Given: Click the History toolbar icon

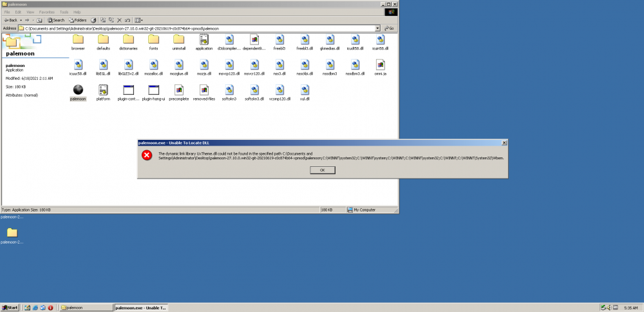Looking at the screenshot, I should pos(94,20).
